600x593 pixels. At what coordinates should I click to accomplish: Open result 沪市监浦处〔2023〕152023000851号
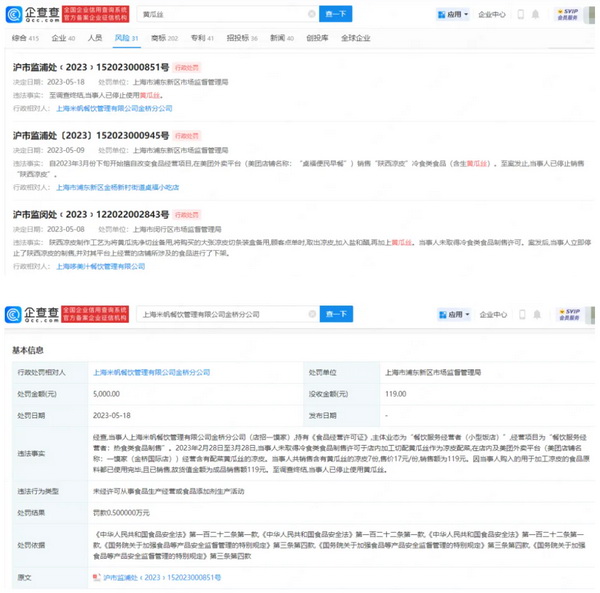tap(91, 67)
